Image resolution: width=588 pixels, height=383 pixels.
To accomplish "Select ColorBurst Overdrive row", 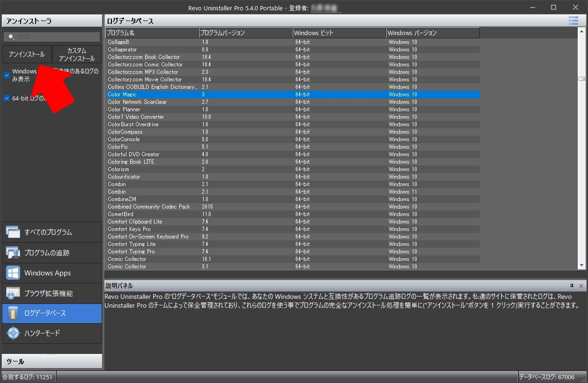I will point(293,124).
